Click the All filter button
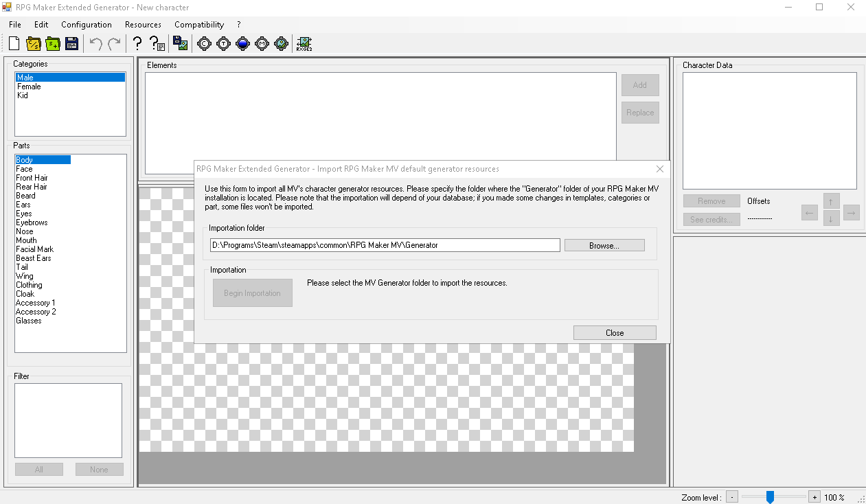Image resolution: width=866 pixels, height=504 pixels. 39,470
